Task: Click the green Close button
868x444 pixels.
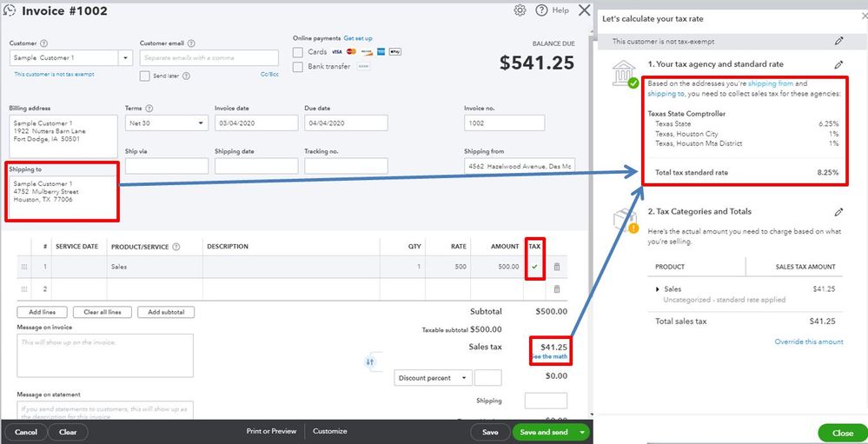Action: [843, 434]
